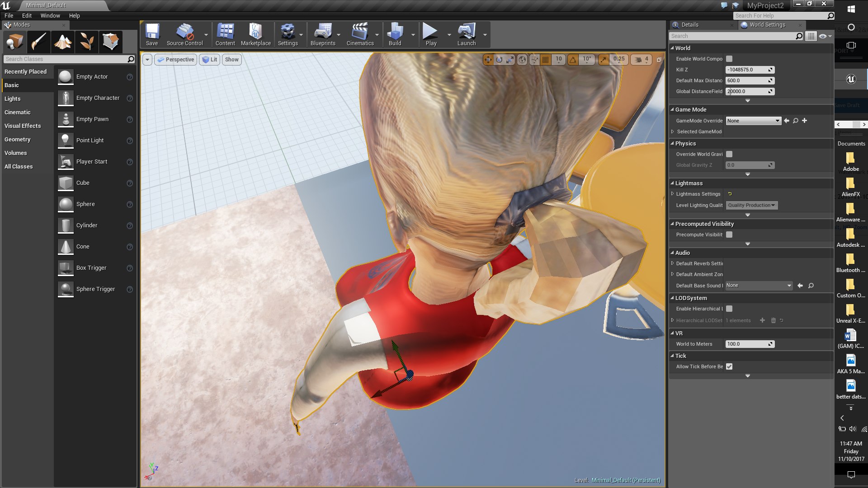Open the Play options dropdown arrow
Image resolution: width=868 pixels, height=488 pixels.
coord(449,35)
